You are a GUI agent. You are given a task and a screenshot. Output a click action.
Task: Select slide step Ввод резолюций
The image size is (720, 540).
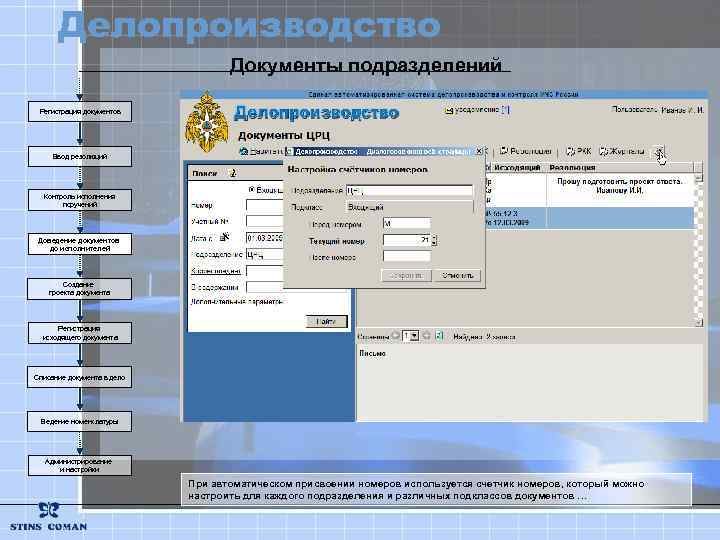tap(80, 157)
